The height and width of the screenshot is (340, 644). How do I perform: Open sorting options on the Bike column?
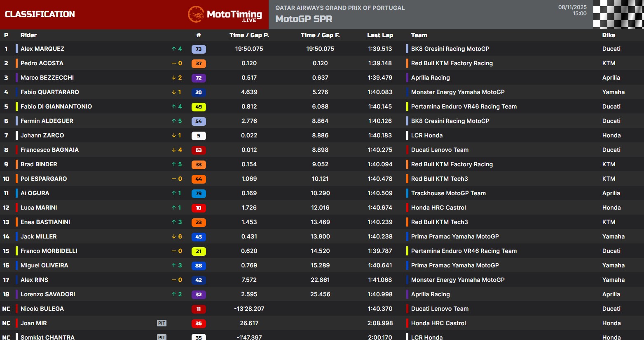[x=609, y=35]
